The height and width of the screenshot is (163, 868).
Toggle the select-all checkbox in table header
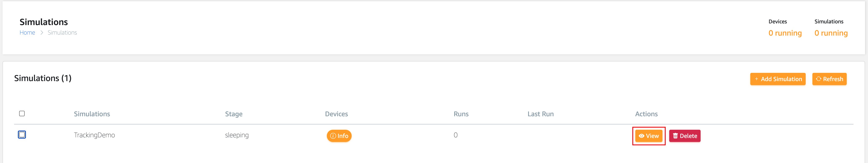[22, 114]
